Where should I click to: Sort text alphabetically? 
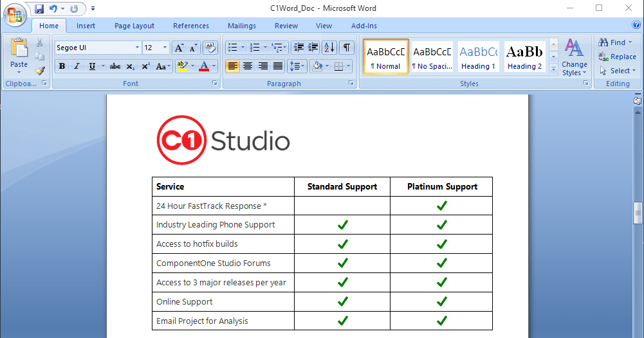coord(329,48)
